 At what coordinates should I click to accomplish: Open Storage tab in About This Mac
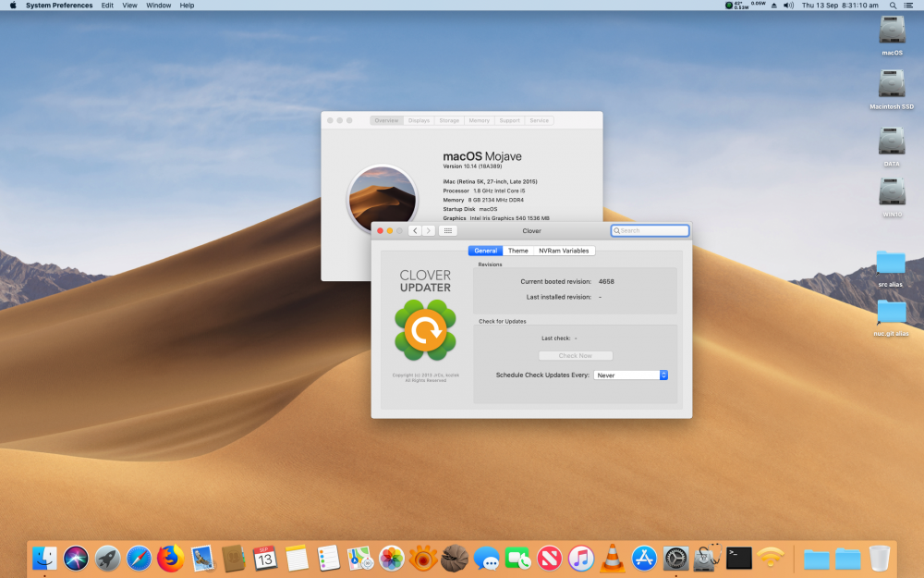pos(449,120)
